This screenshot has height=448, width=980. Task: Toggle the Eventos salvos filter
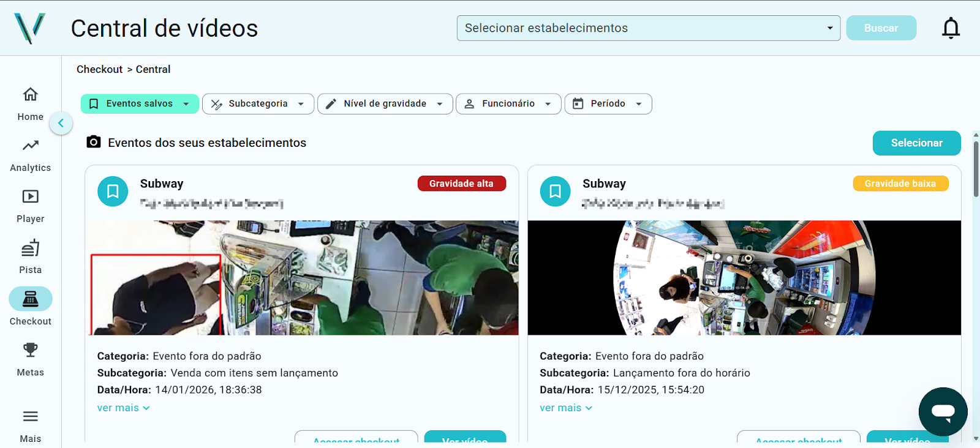coord(140,104)
